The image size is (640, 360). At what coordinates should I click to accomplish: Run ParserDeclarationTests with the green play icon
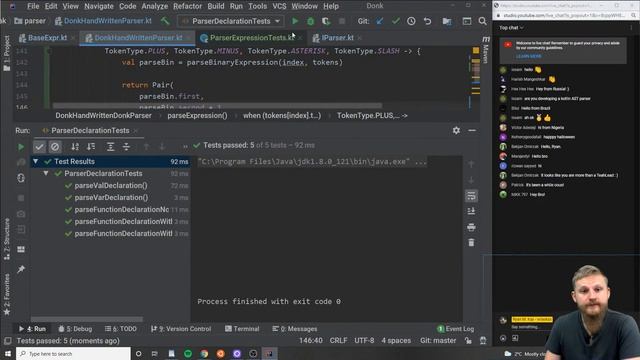295,21
